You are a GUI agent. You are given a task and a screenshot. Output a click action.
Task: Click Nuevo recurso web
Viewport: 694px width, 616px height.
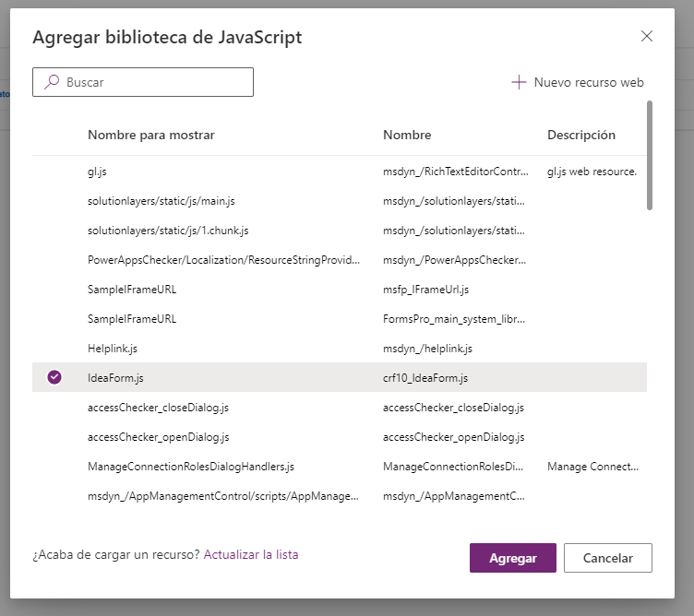click(588, 82)
